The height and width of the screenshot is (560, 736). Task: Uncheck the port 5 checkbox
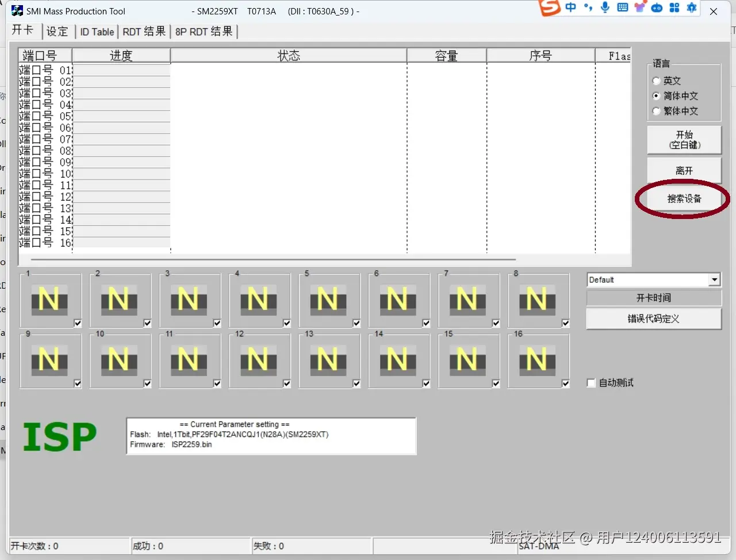(356, 323)
